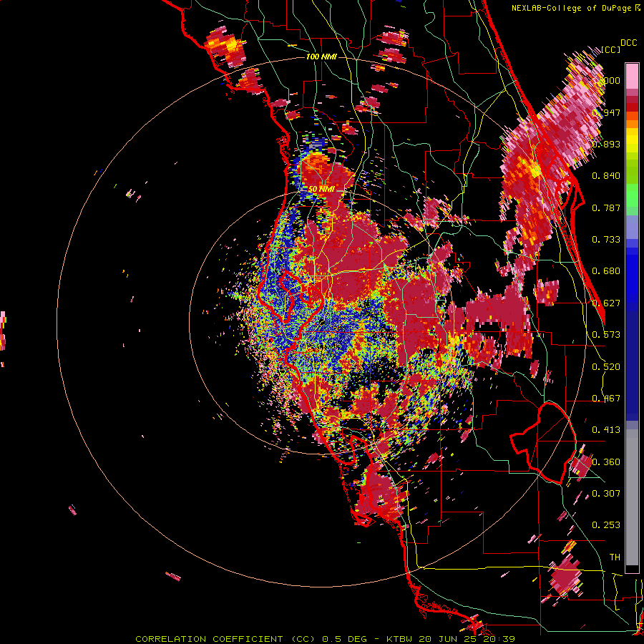The width and height of the screenshot is (644, 644).
Task: Pick the light pink top segment of the color bar
Action: click(632, 76)
